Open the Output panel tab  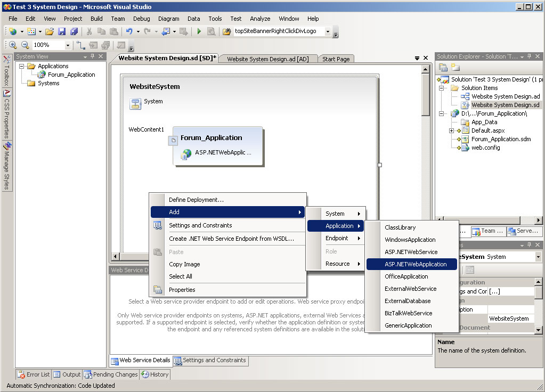pyautogui.click(x=67, y=374)
